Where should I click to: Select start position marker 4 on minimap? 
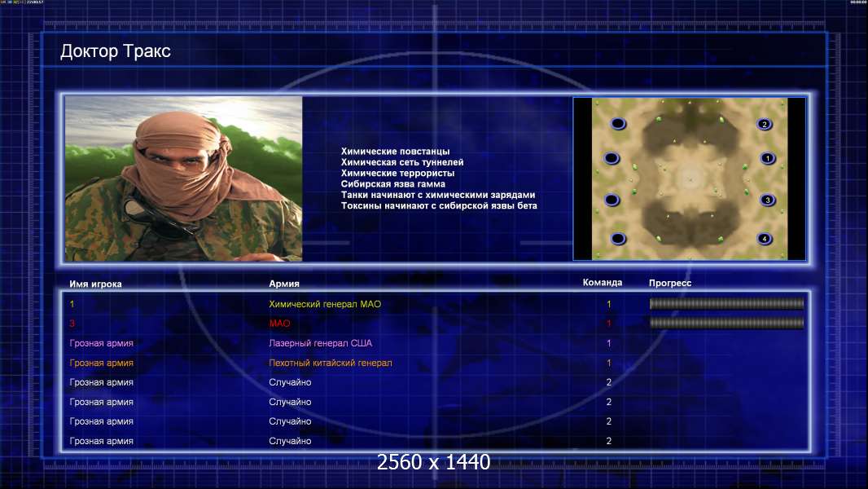point(765,239)
